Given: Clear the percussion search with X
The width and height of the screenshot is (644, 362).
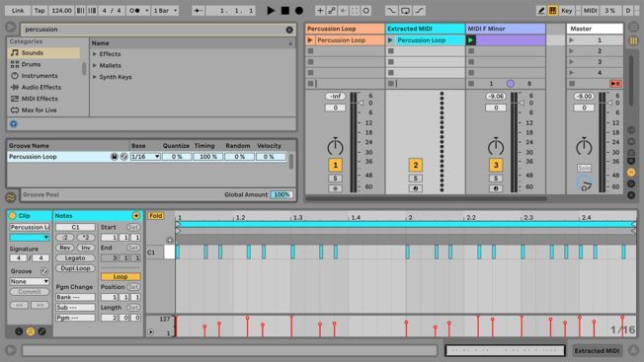Looking at the screenshot, I should click(x=289, y=30).
